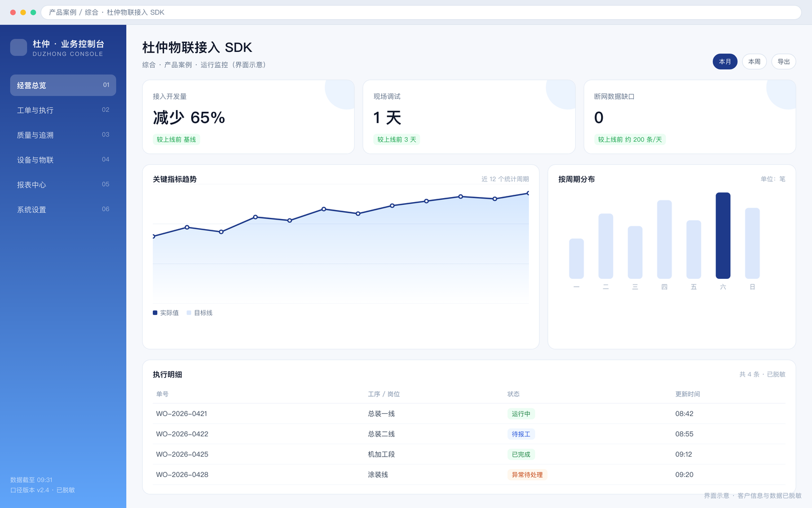Viewport: 812px width, 508px height.
Task: Click the highlighted 六 bar in the chart
Action: point(723,236)
